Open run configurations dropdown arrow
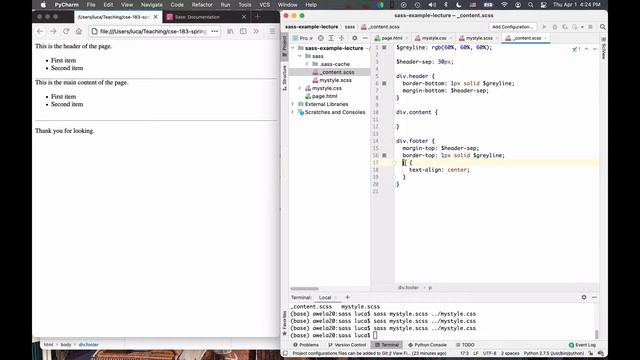 point(582,27)
